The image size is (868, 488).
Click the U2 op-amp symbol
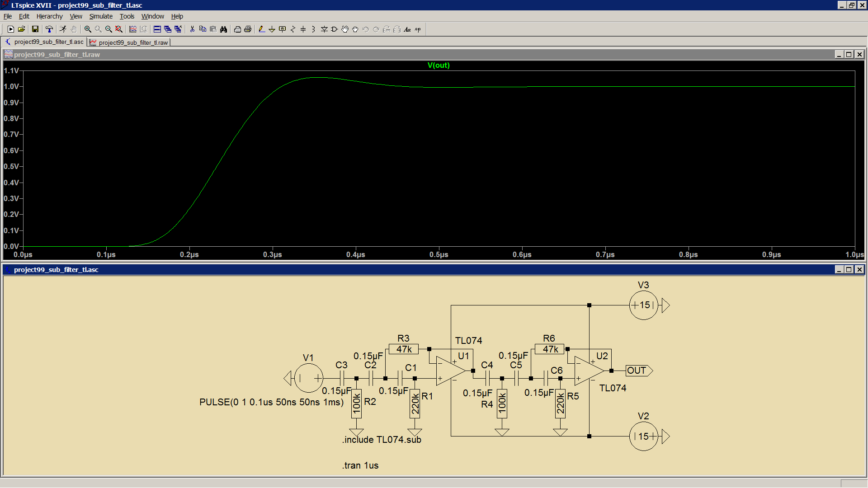pyautogui.click(x=589, y=371)
